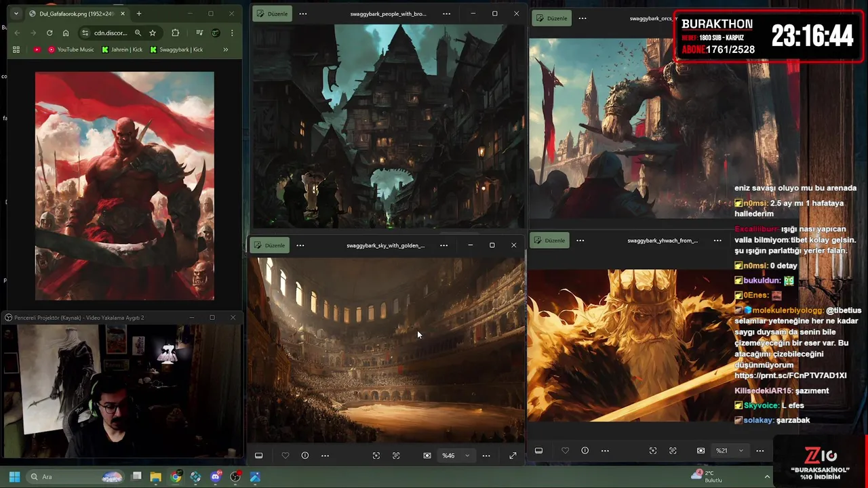Click the visual search icon in %46 viewer
868x488 pixels.
click(x=376, y=455)
